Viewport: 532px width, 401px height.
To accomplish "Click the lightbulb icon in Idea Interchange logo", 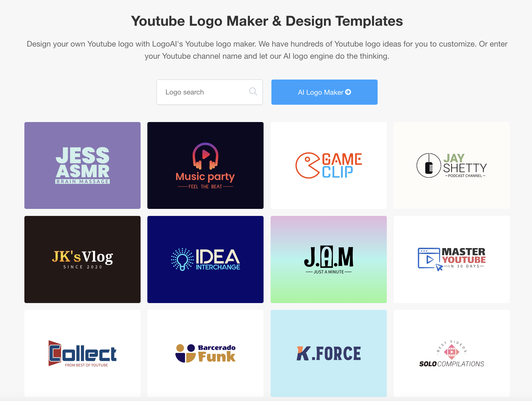I will 182,259.
